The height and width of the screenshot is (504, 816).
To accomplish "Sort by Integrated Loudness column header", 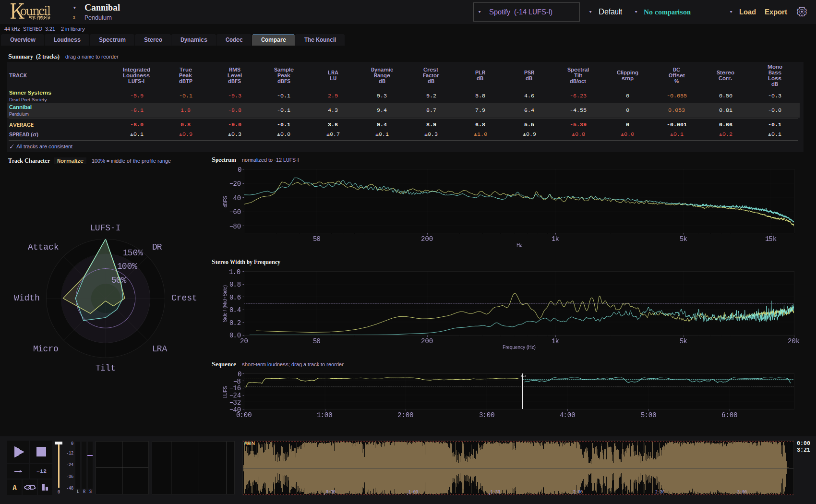I will 136,75.
